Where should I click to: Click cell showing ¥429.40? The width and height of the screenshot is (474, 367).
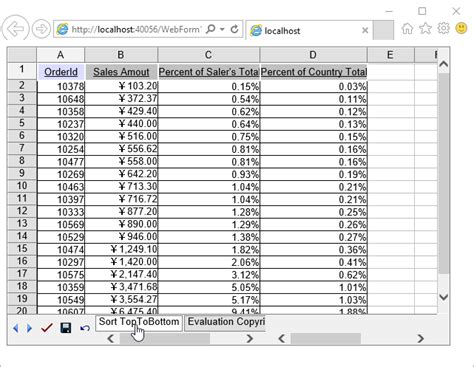pyautogui.click(x=121, y=111)
